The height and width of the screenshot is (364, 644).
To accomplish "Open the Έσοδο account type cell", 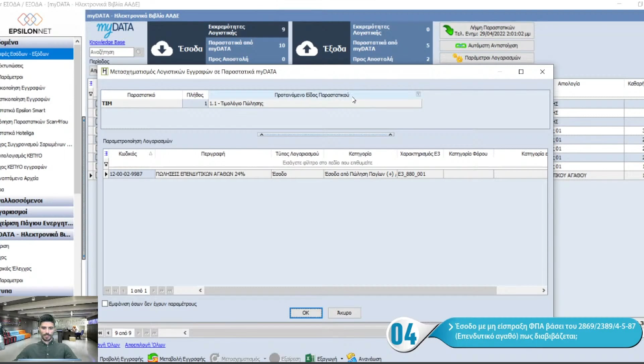I will 298,174.
